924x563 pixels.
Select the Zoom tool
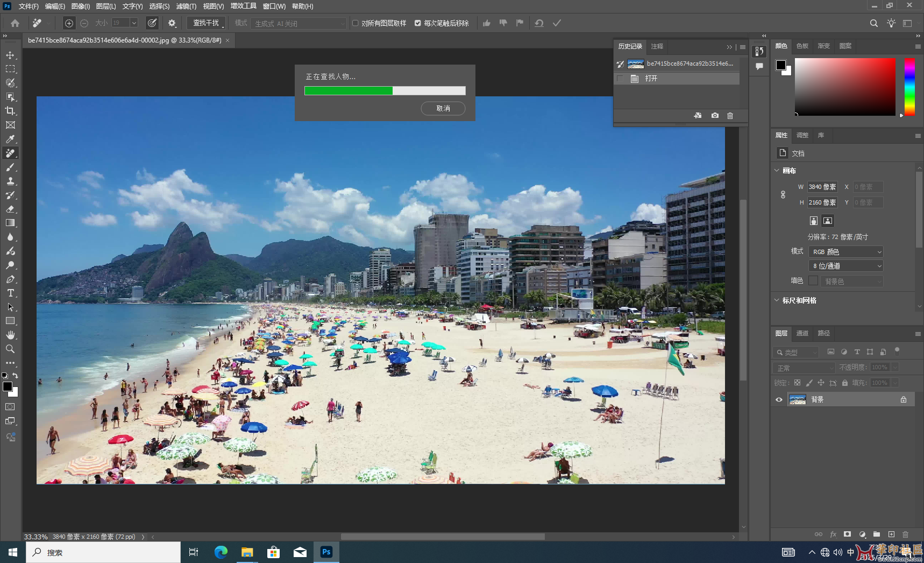point(10,349)
